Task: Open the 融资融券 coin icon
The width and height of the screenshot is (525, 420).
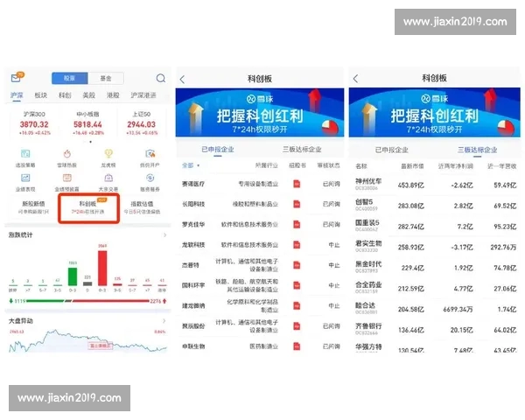Action: tap(150, 178)
